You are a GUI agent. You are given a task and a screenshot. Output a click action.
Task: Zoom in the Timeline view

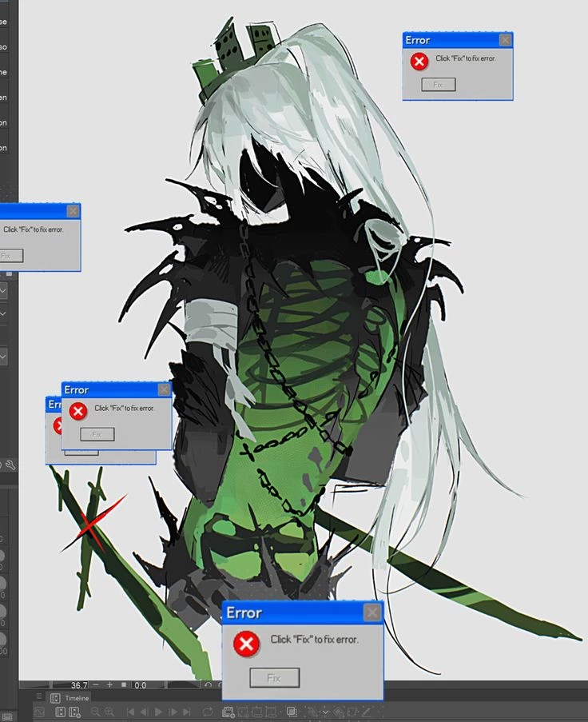tap(109, 712)
